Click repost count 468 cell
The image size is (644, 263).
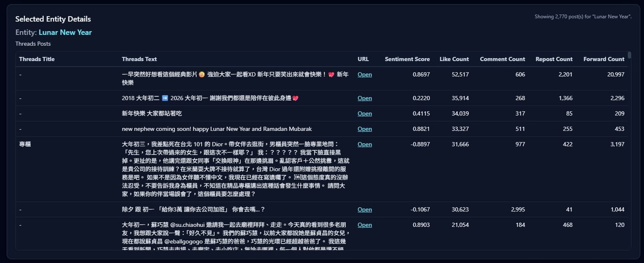(x=568, y=225)
